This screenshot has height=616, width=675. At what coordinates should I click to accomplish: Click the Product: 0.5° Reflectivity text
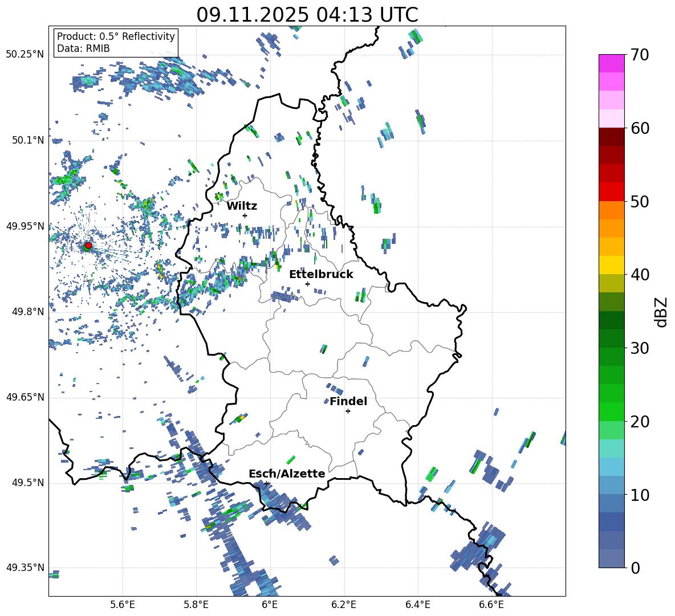(x=116, y=36)
